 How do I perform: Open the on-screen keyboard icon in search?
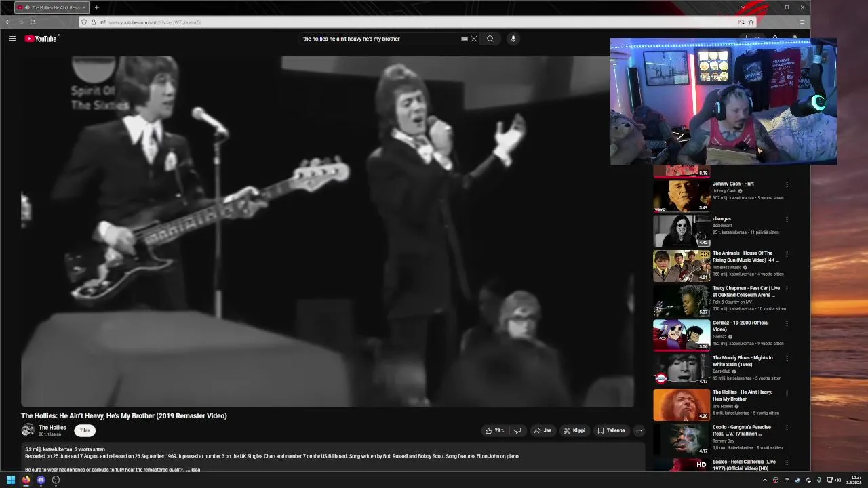click(465, 39)
